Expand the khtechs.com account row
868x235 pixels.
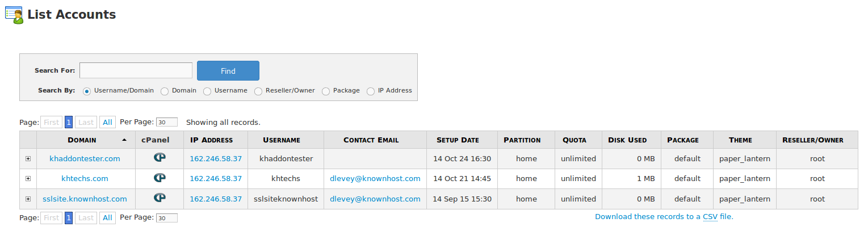coord(28,178)
